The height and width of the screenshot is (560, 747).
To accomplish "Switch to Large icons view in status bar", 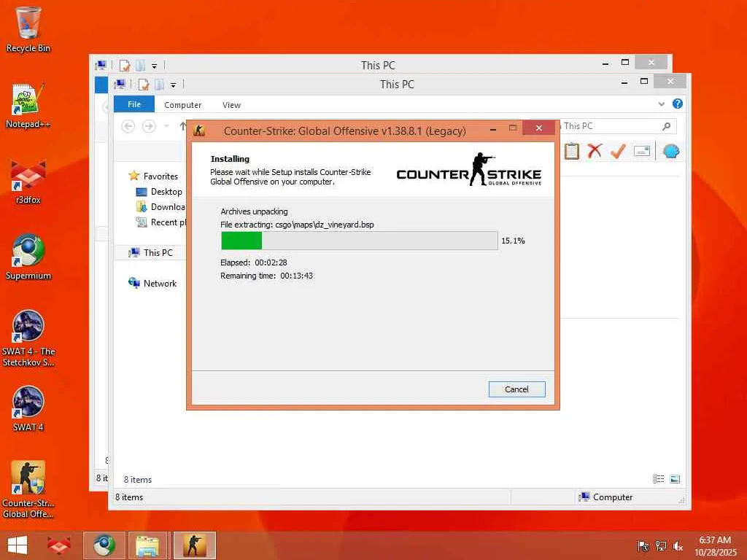I will [x=675, y=479].
